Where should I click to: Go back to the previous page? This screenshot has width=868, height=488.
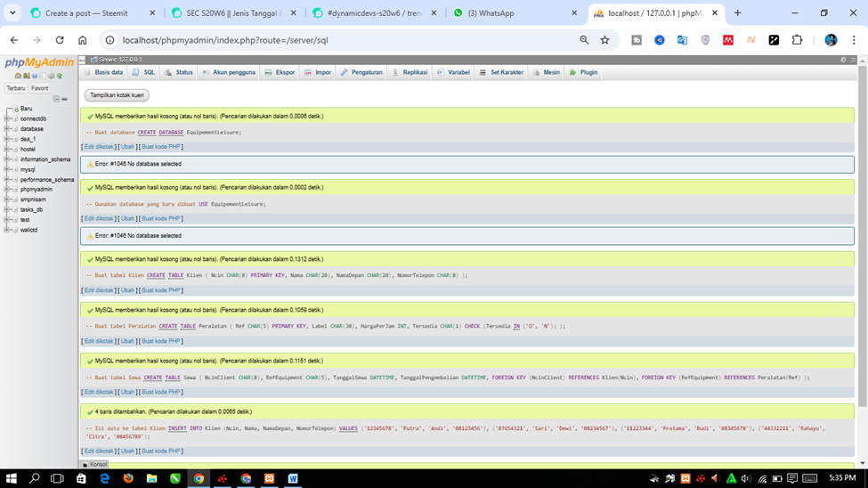click(x=14, y=40)
